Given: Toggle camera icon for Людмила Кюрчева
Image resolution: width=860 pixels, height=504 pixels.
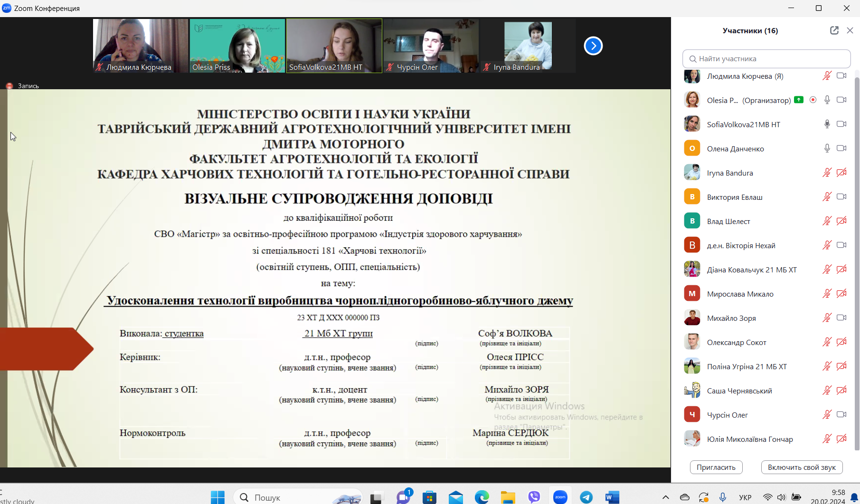Looking at the screenshot, I should [x=841, y=76].
